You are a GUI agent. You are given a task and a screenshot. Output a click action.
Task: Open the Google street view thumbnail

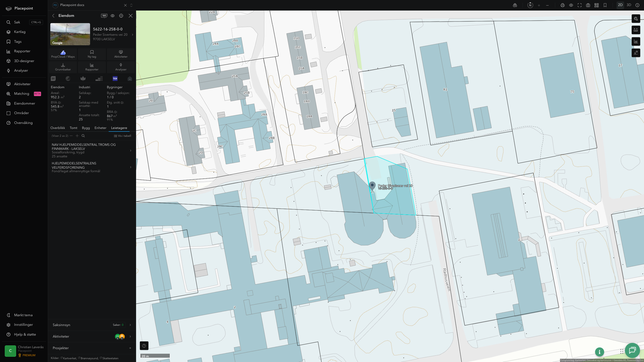point(70,34)
